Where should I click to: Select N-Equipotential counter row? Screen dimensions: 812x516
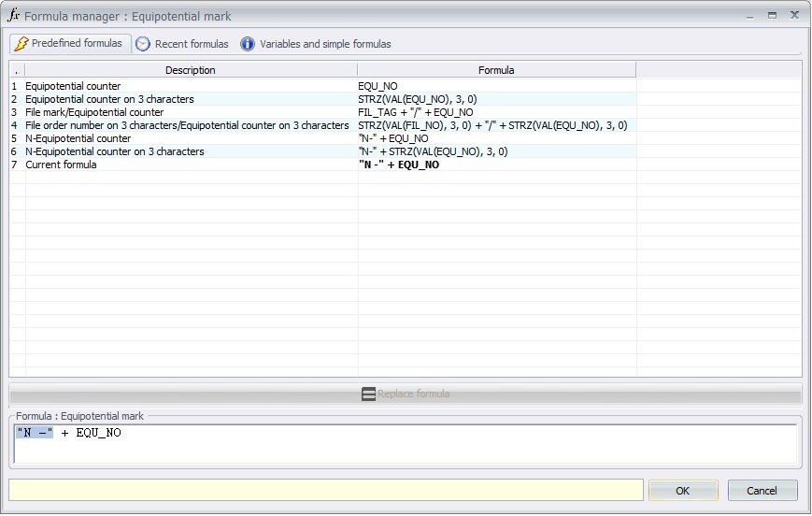pyautogui.click(x=78, y=138)
